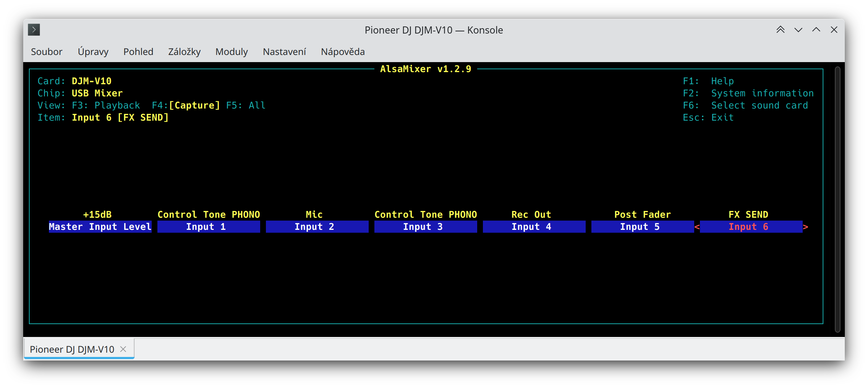Screen dimensions: 868x388
Task: Click the red right arrow beside Input 6
Action: click(806, 227)
